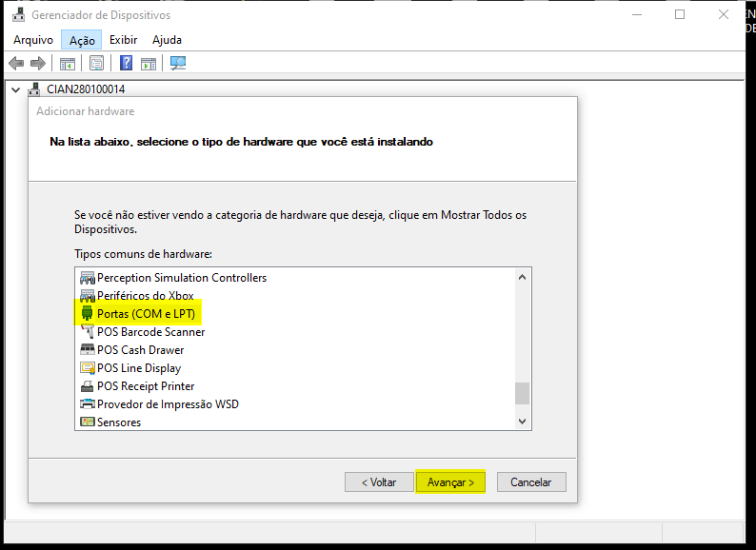Click the CIAN280100014 computer icon
Image resolution: width=756 pixels, height=550 pixels.
pos(34,89)
